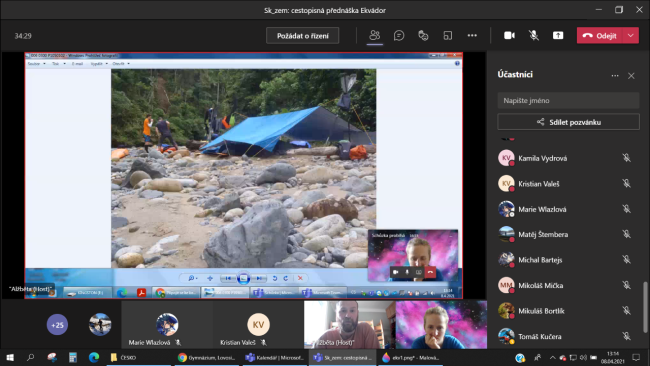The image size is (650, 366).
Task: Click the participants list scrollbar
Action: point(645,307)
